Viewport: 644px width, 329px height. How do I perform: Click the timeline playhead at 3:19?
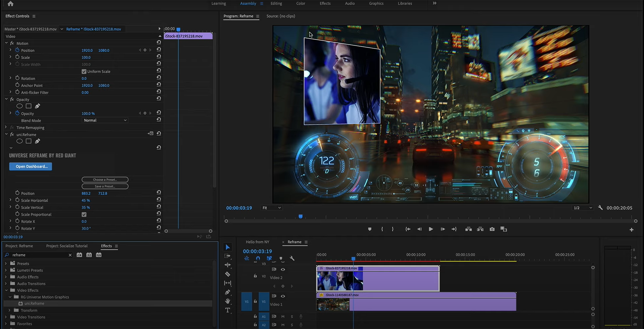coord(353,259)
